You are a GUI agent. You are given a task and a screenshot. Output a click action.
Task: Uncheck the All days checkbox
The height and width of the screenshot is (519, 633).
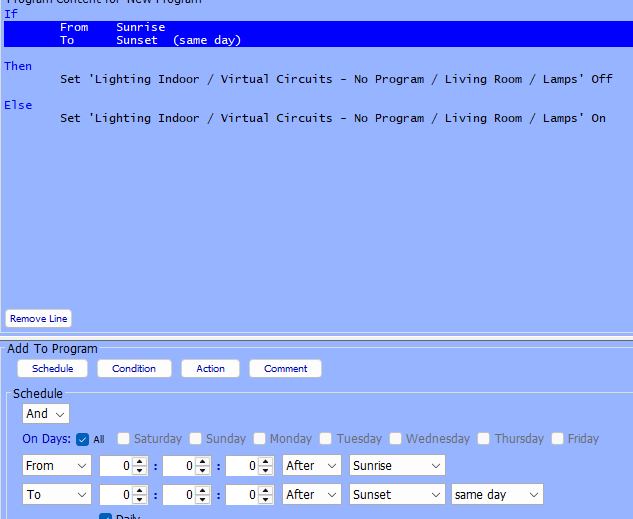pyautogui.click(x=83, y=439)
